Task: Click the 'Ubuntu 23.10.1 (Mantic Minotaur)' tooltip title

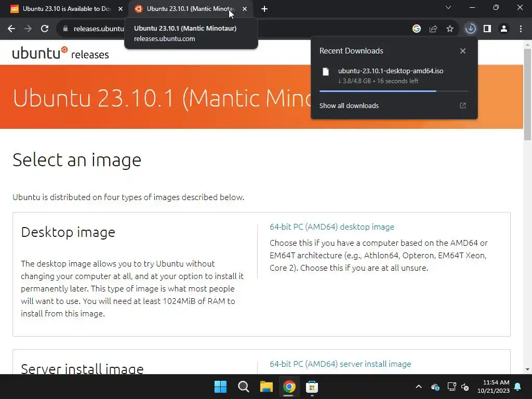Action: click(185, 28)
